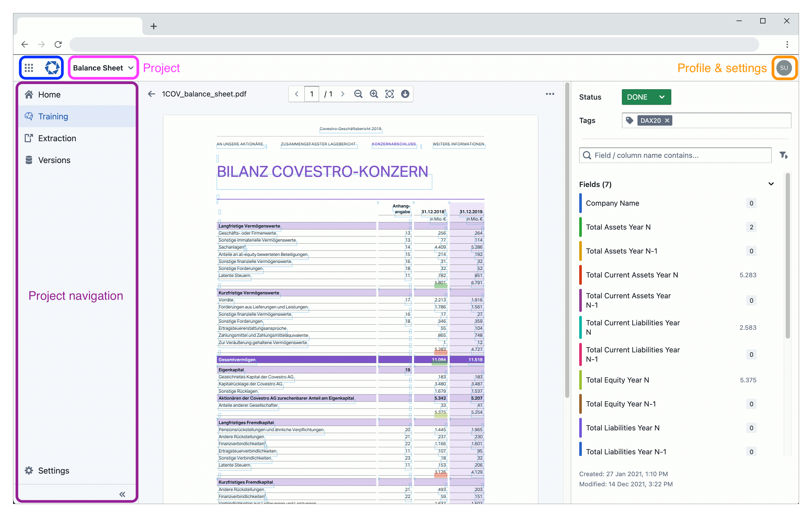
Task: Click the KONZERNABSCHLUSS header in the document
Action: (394, 144)
